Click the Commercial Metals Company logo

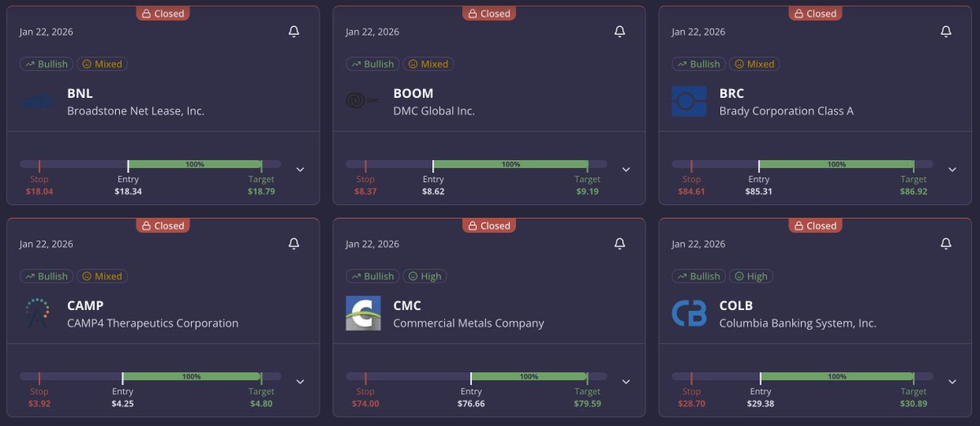coord(363,313)
